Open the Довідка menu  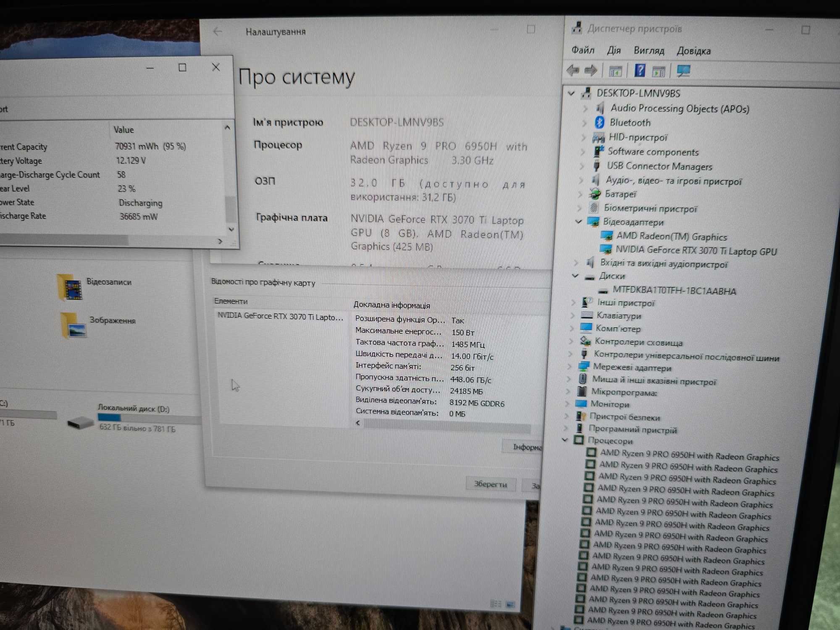[693, 51]
